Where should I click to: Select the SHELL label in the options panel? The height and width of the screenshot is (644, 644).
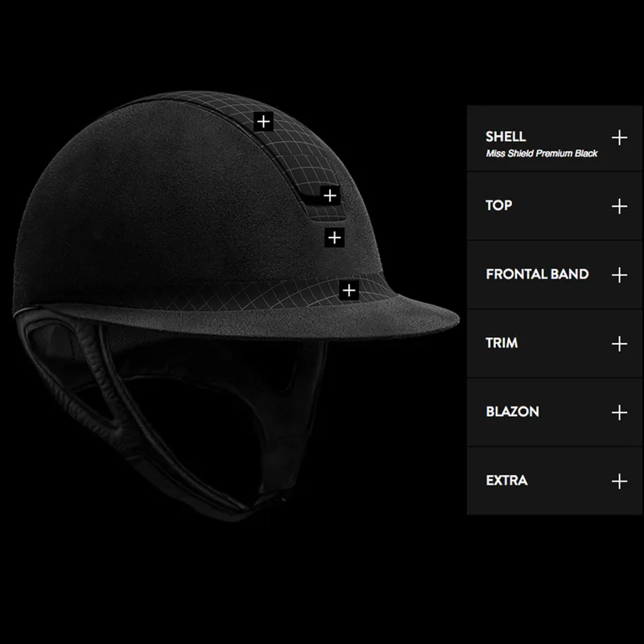[x=506, y=137]
